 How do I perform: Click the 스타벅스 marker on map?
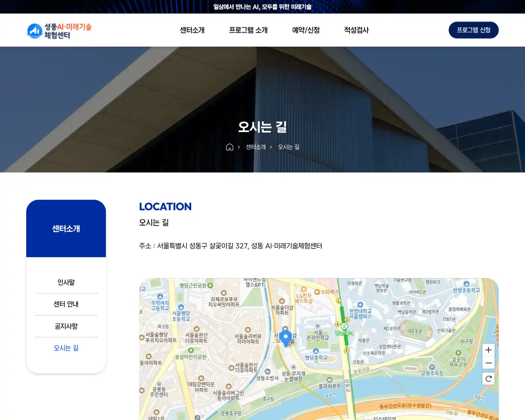pos(317,292)
